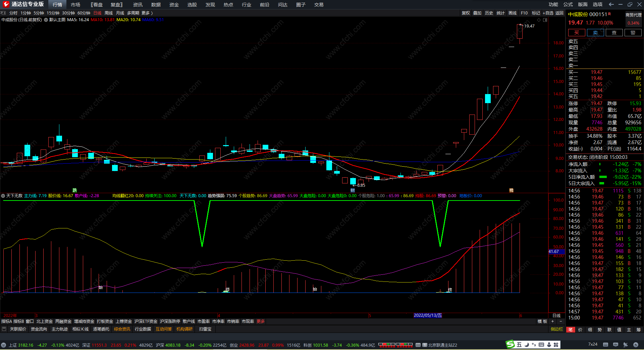Image resolution: width=644 pixels, height=350 pixels.
Task: Click the round icon beside 天下无敌 indicator
Action: [x=3, y=195]
